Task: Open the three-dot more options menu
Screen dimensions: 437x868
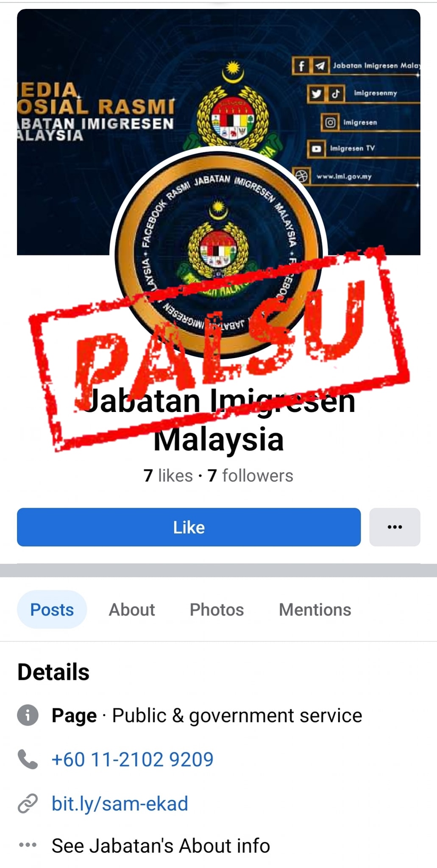Action: [x=395, y=527]
